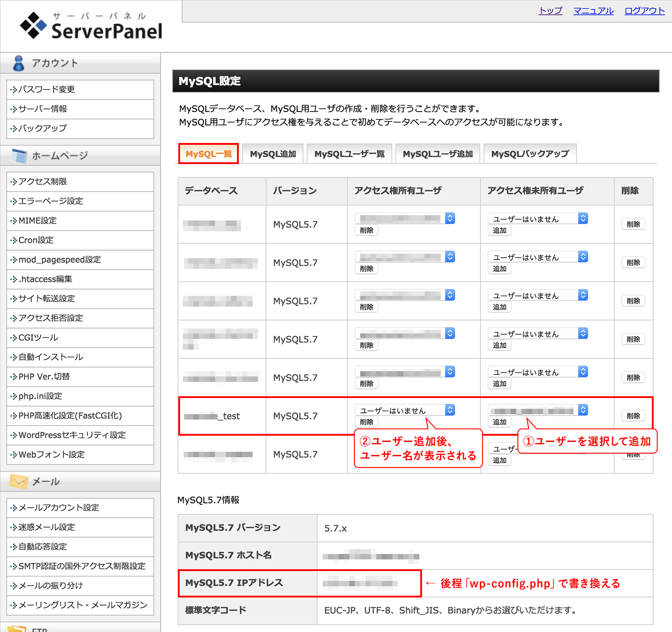Open メーリングリスト・メールマガジン
The height and width of the screenshot is (632, 672).
[x=81, y=605]
